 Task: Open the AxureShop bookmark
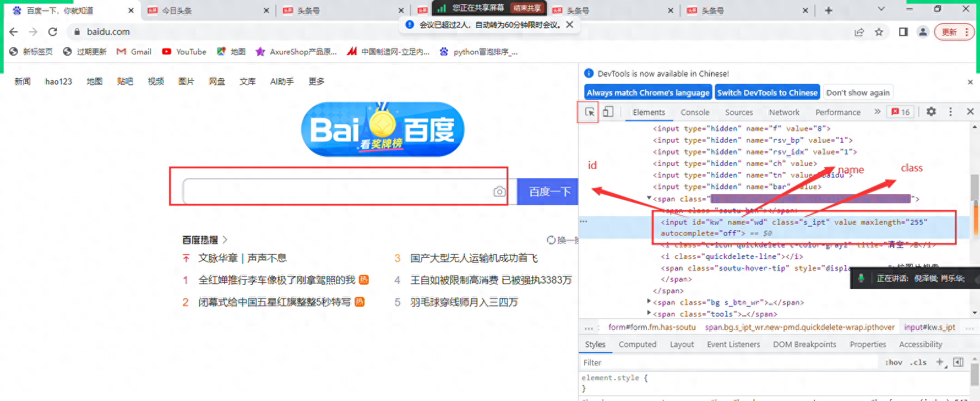(296, 51)
